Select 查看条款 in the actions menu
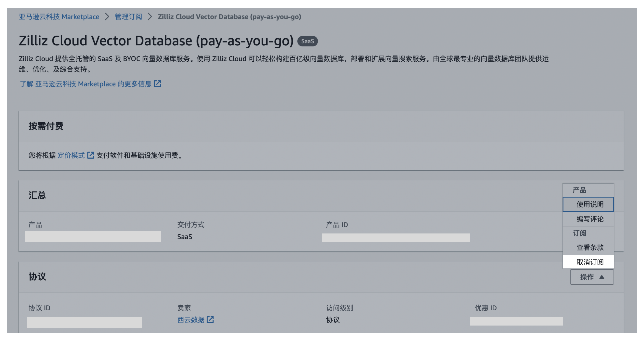Viewport: 644px width, 341px height. (589, 247)
